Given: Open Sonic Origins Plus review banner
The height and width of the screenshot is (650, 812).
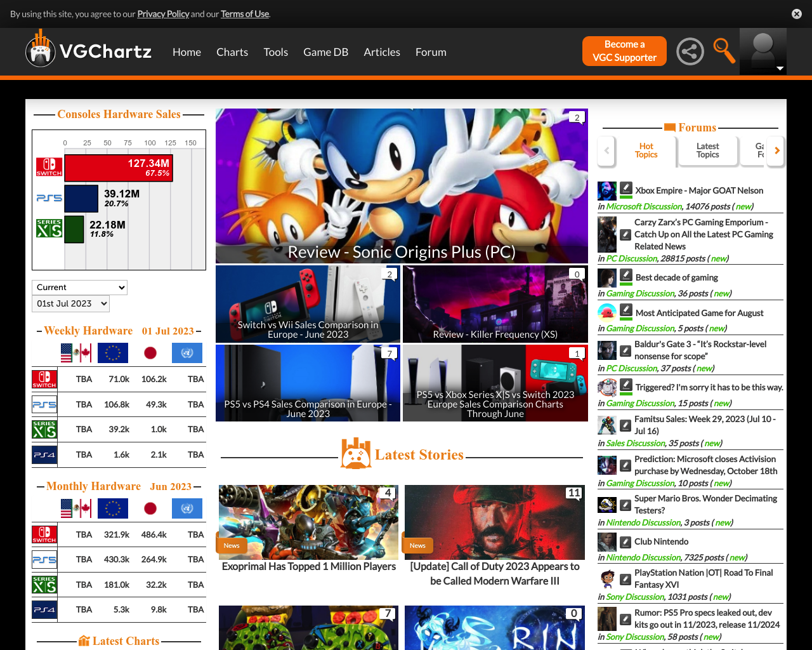Looking at the screenshot, I should point(402,186).
